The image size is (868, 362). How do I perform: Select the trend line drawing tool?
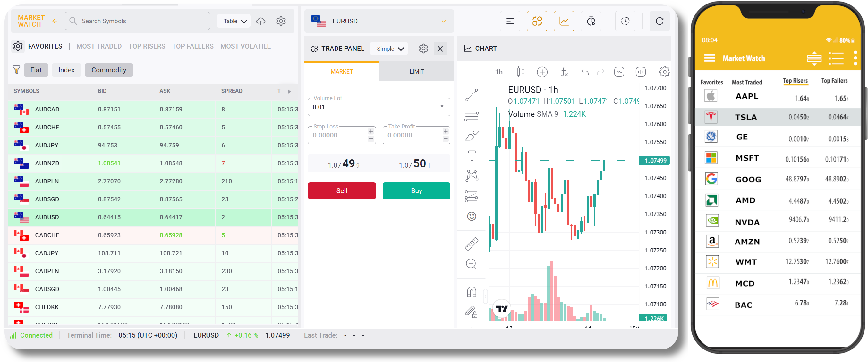tap(472, 95)
